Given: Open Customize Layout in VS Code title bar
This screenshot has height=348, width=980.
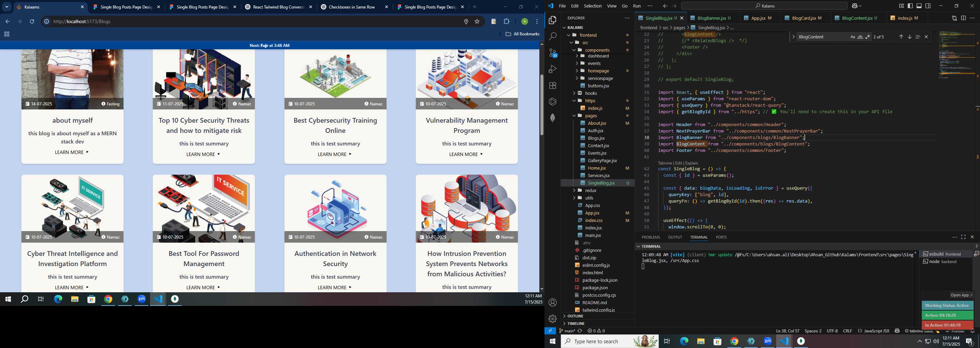Looking at the screenshot, I should (901, 6).
